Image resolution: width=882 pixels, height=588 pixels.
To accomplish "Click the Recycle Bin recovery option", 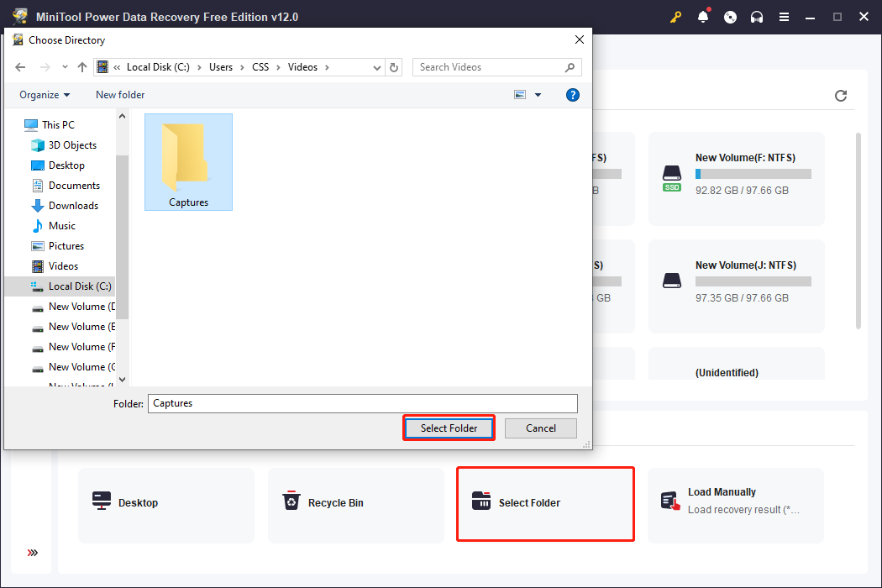I will [x=356, y=506].
